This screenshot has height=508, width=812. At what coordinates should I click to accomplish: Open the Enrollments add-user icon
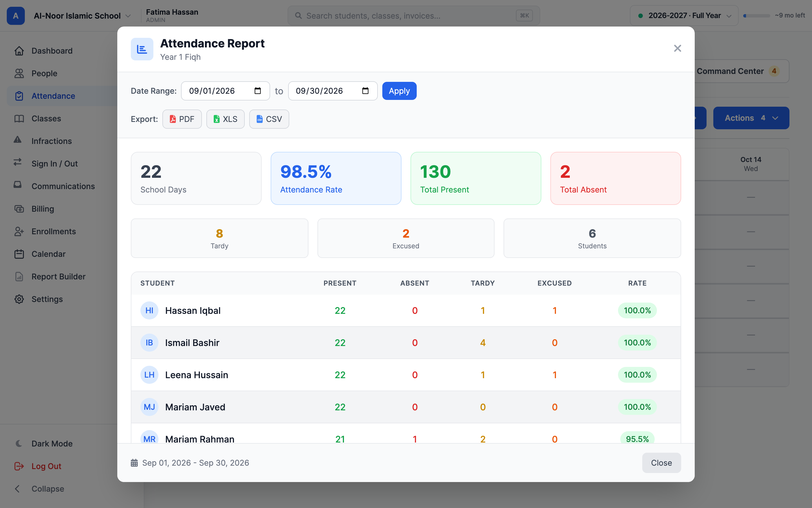coord(19,231)
